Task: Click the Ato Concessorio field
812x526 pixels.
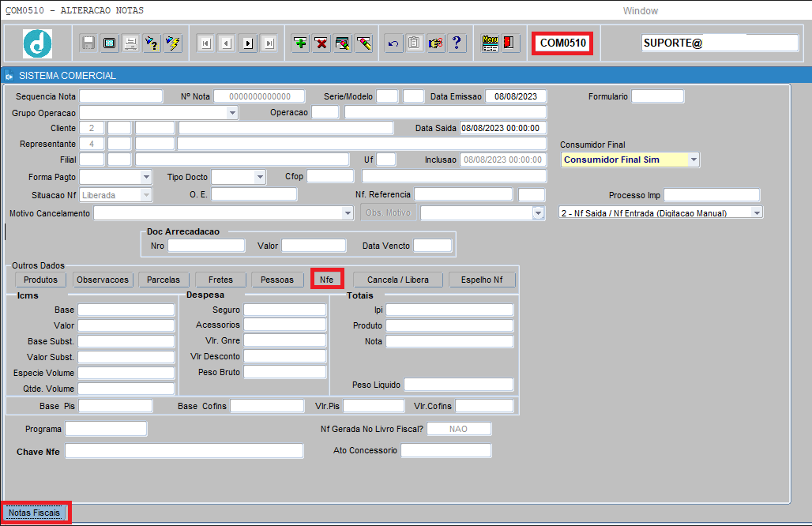Action: 445,450
